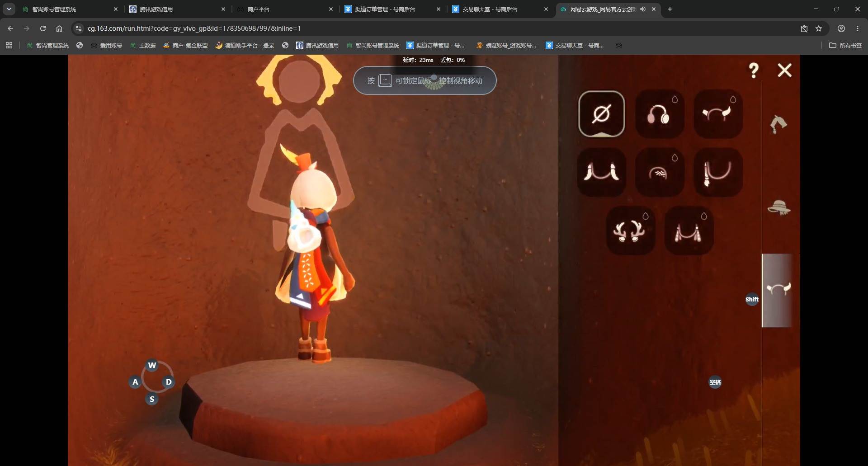Open the hat category in the sidebar

pyautogui.click(x=778, y=207)
